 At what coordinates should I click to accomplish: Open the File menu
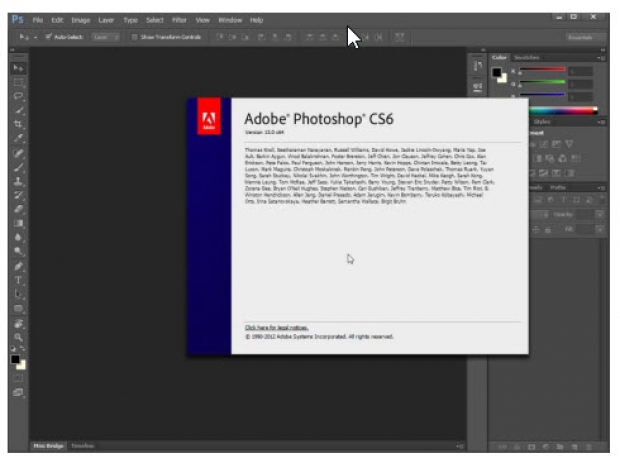[x=38, y=20]
